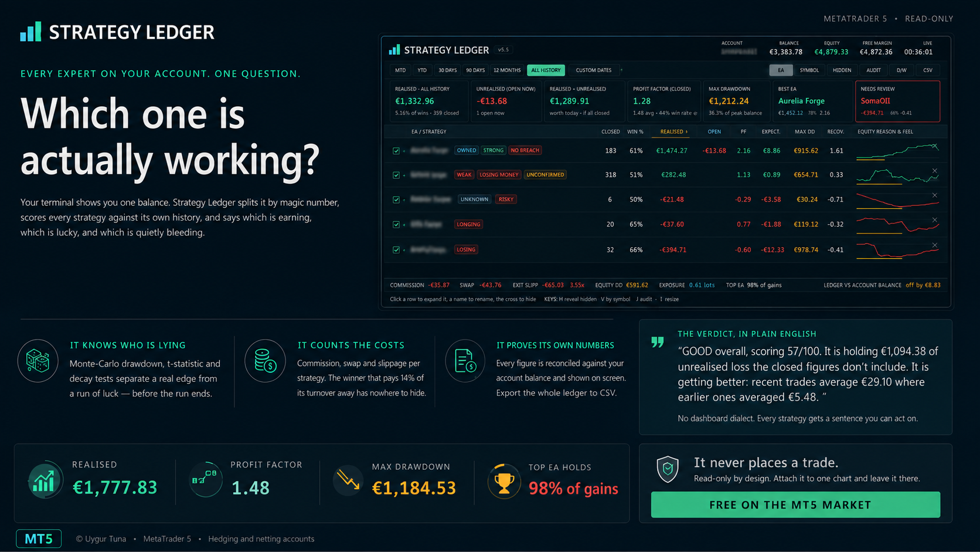Image resolution: width=980 pixels, height=552 pixels.
Task: Click the LONGING tag
Action: (468, 224)
